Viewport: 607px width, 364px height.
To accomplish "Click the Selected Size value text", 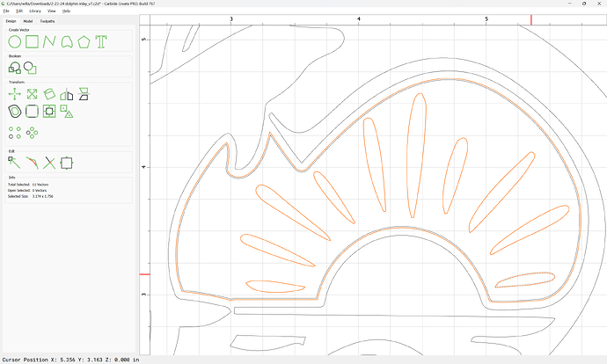I will [x=42, y=196].
